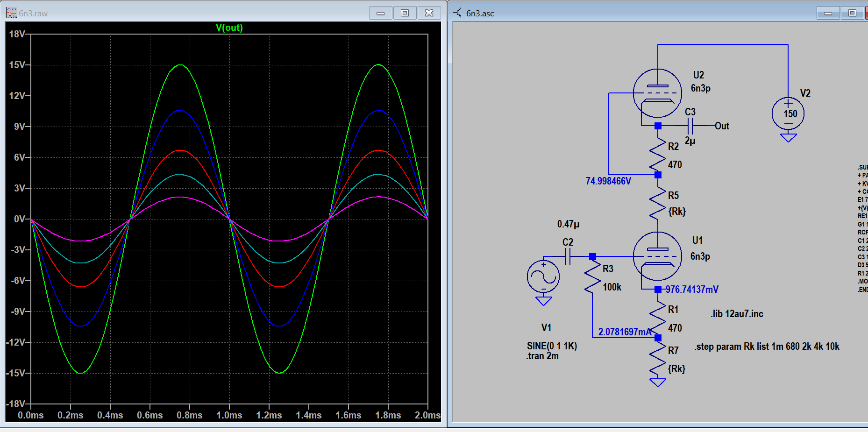Click the 6n3.asc schematic window icon

[457, 13]
